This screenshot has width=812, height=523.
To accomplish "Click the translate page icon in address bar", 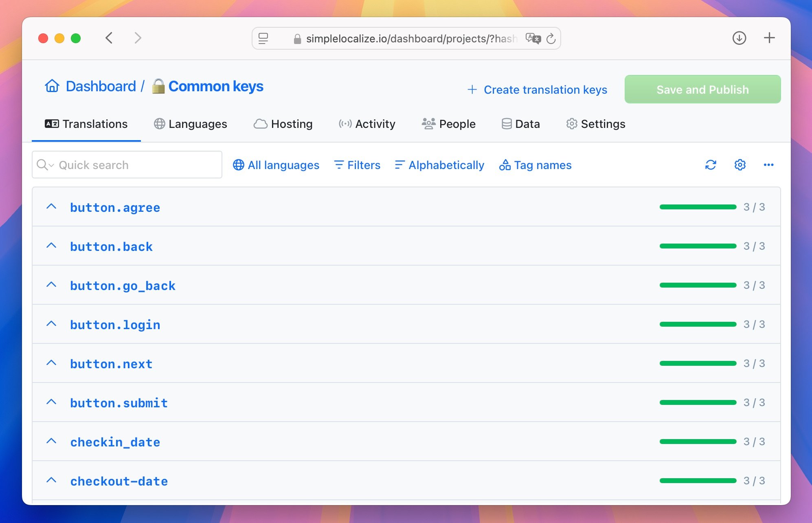I will (533, 39).
